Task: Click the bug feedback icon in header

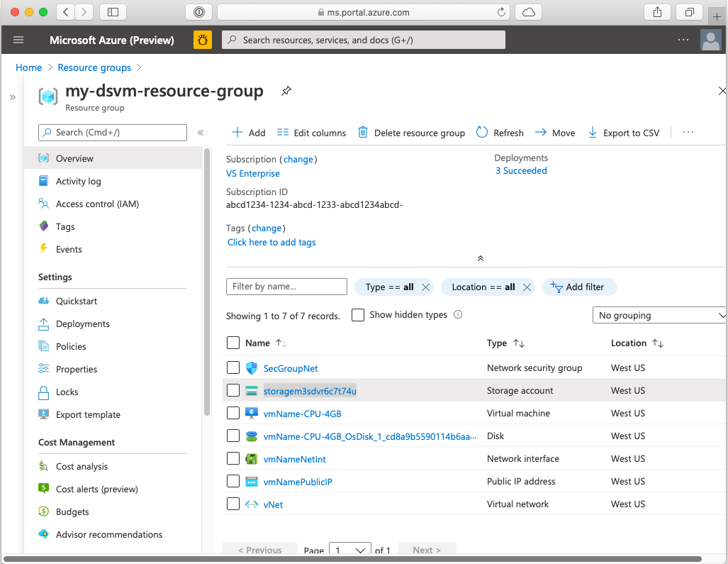Action: pyautogui.click(x=203, y=40)
